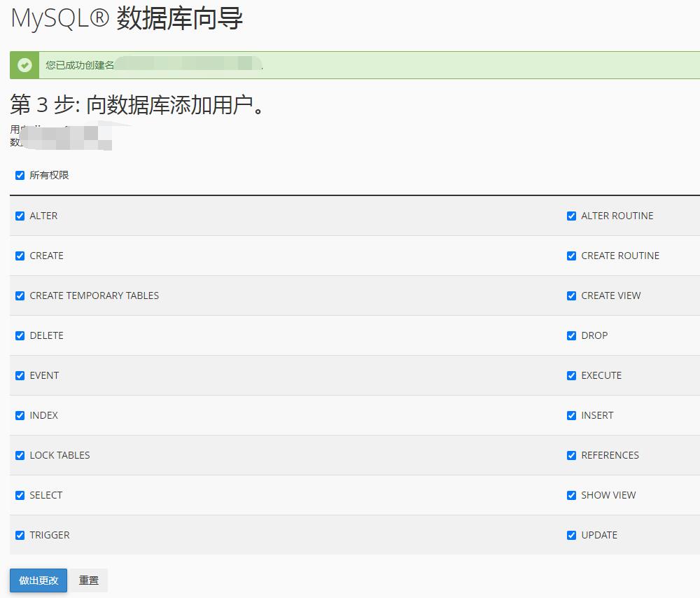The image size is (700, 598).
Task: Click the MySQL 数据库向导 page title
Action: 127,19
